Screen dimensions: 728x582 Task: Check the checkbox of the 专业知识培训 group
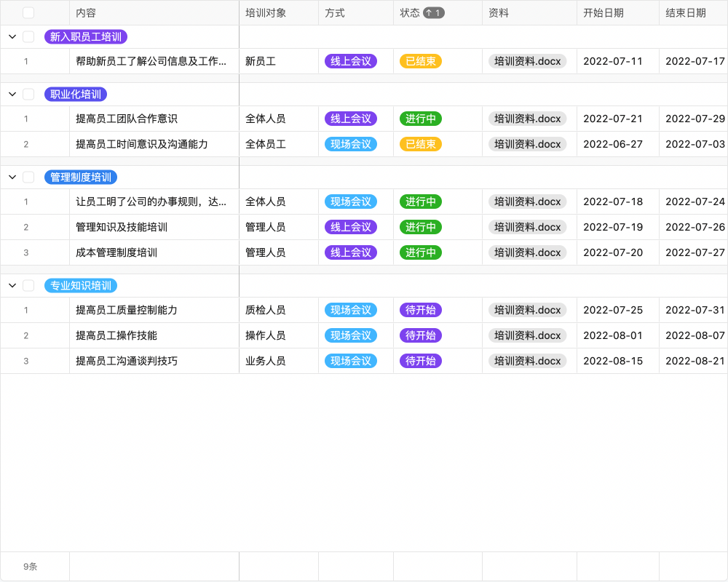tap(28, 285)
